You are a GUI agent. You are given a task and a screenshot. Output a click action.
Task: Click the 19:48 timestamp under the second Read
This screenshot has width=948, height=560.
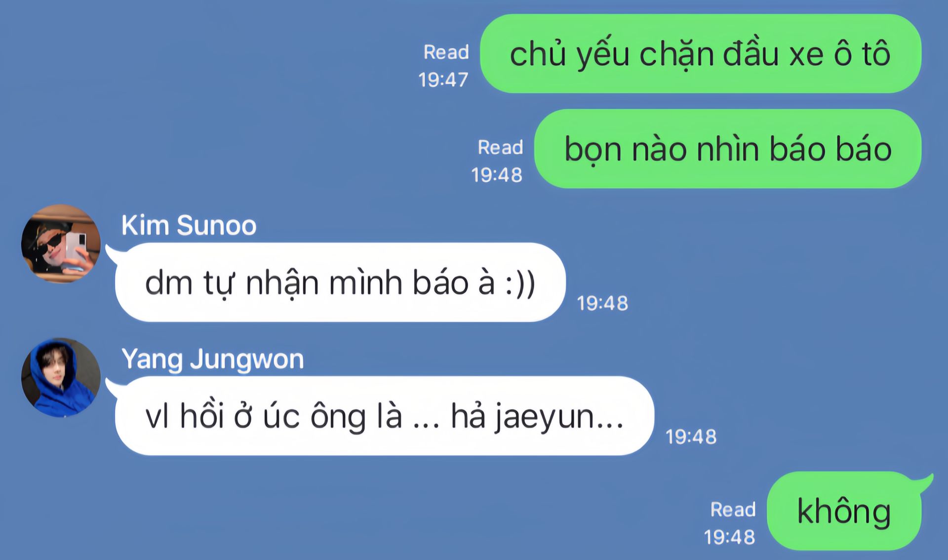[497, 175]
